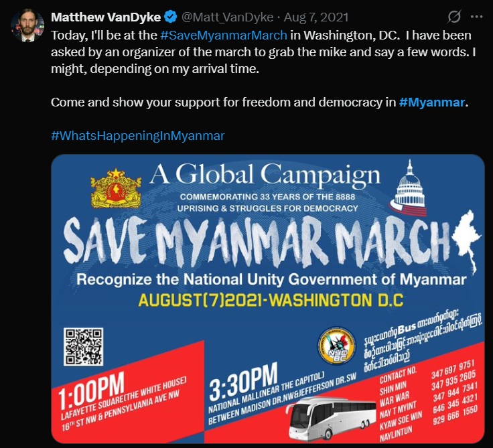Open the #Myanmar hashtag link

click(431, 102)
